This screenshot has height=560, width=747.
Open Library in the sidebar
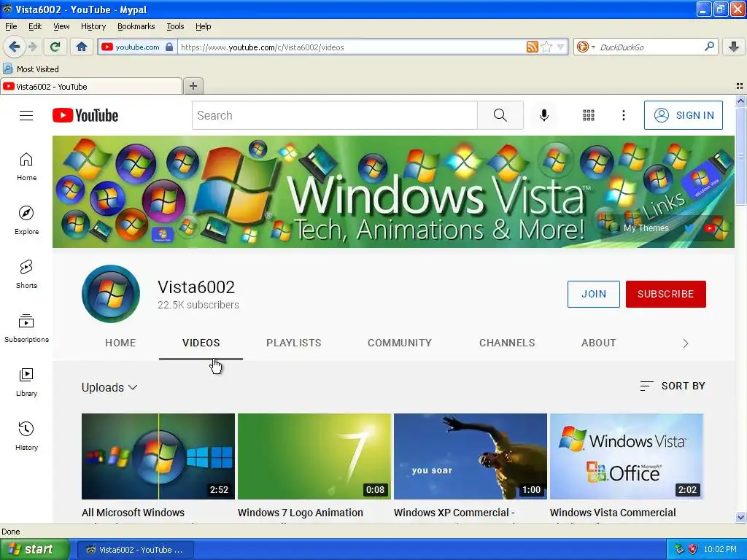(27, 382)
